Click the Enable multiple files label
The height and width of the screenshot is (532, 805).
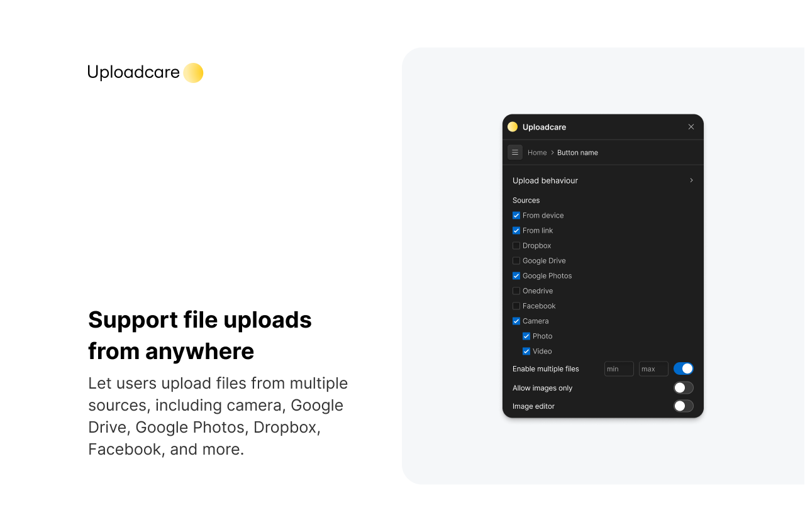[546, 369]
